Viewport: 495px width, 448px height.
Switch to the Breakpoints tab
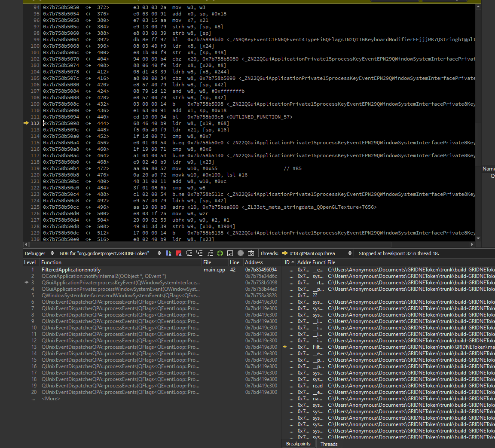(x=298, y=444)
